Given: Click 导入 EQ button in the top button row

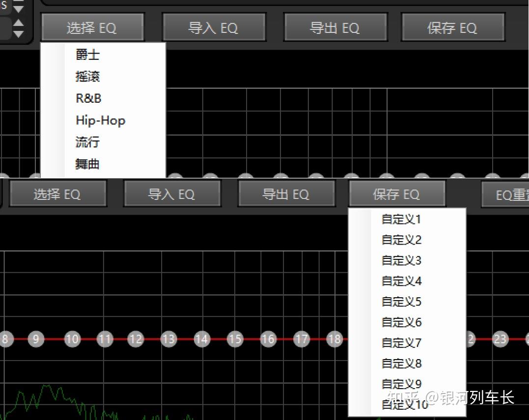Looking at the screenshot, I should tap(213, 28).
